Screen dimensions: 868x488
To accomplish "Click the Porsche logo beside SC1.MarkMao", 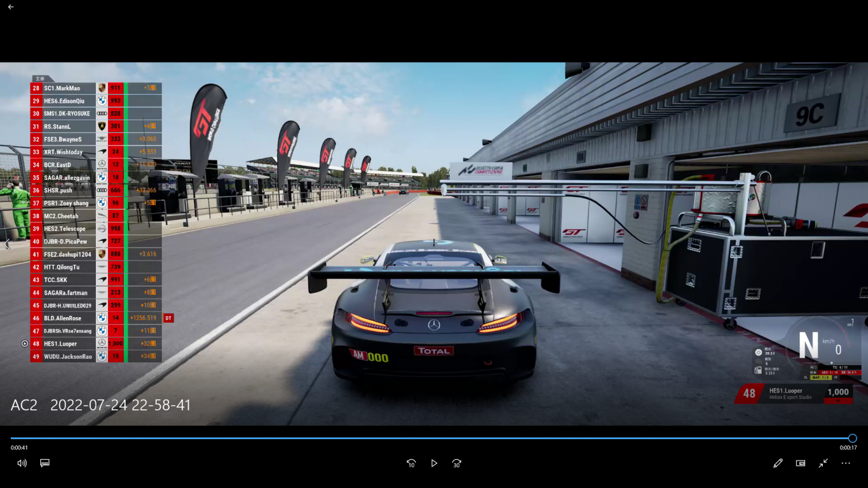I will pos(102,88).
